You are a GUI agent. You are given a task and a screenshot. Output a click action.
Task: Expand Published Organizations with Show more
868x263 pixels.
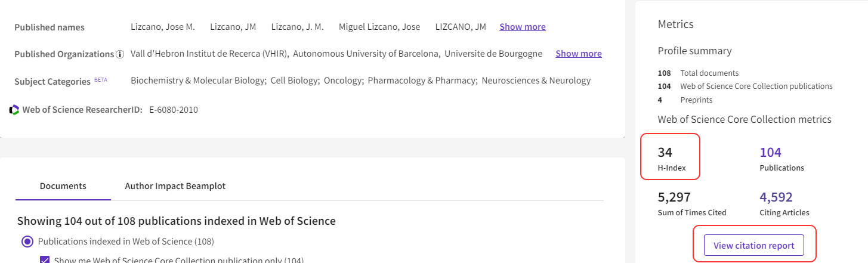point(578,54)
